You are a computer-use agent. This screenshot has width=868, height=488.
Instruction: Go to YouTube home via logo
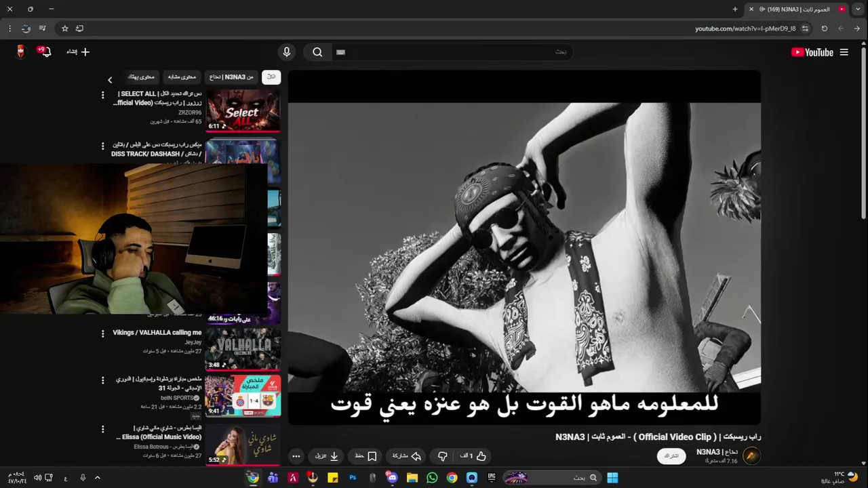click(x=812, y=52)
